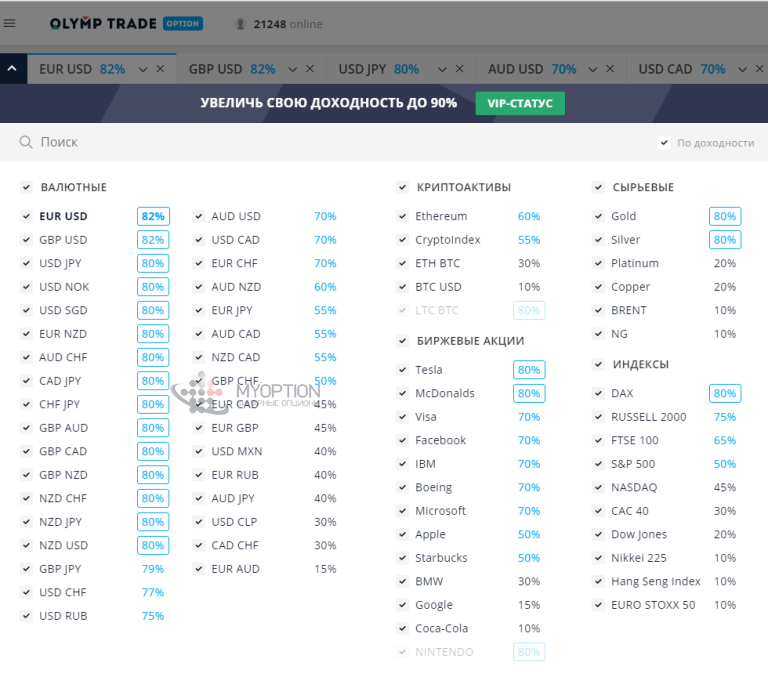Uncheck the USD RUB checkbox

pyautogui.click(x=26, y=616)
